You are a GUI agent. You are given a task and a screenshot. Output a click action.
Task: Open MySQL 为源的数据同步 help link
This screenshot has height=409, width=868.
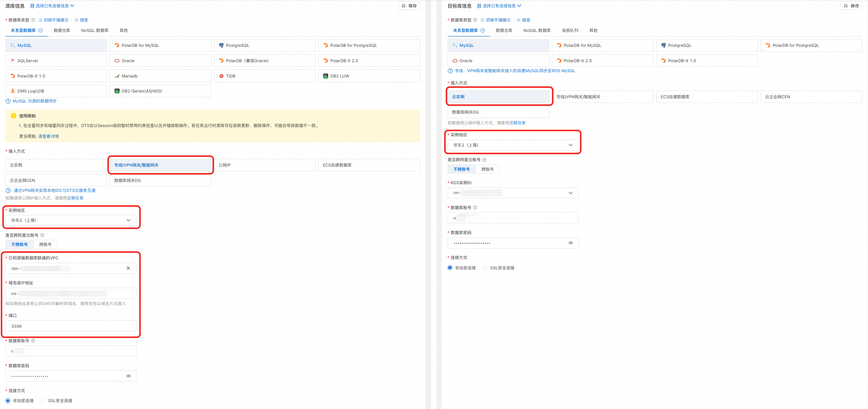[35, 101]
